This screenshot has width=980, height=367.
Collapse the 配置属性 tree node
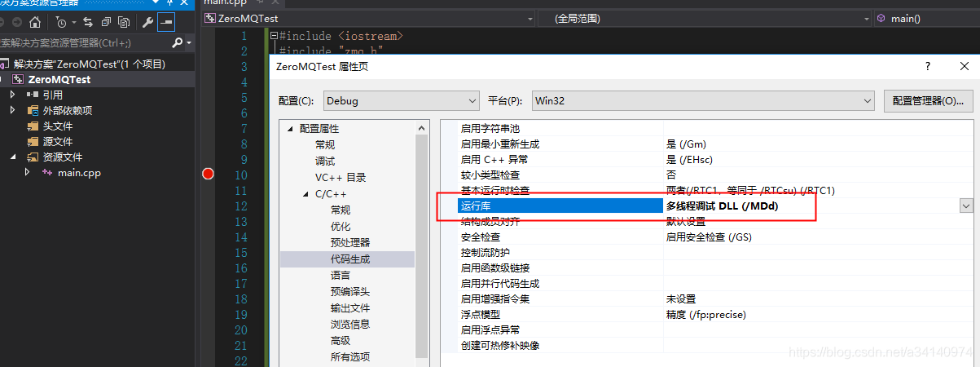289,129
